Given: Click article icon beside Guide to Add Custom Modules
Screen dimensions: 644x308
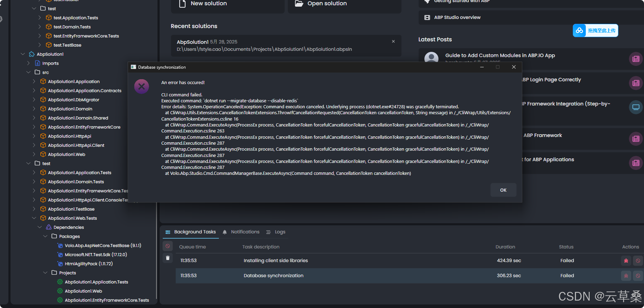Looking at the screenshot, I should pos(636,59).
